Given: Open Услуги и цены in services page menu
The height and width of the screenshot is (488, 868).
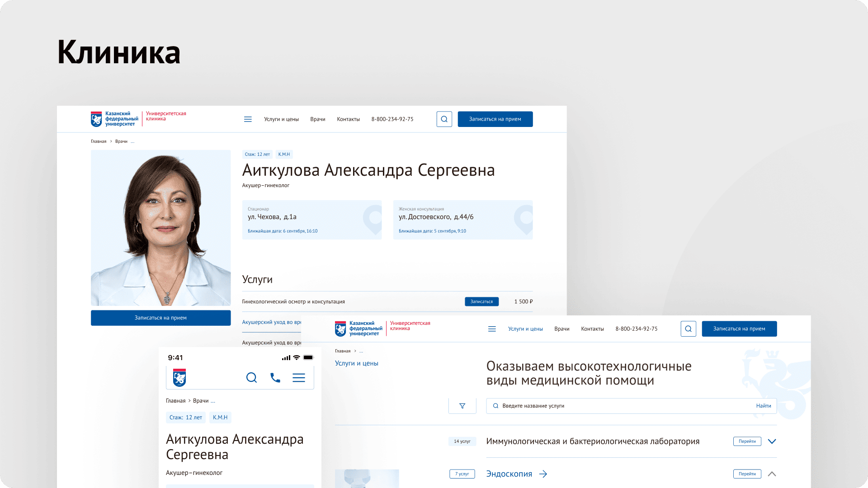Looking at the screenshot, I should (525, 329).
